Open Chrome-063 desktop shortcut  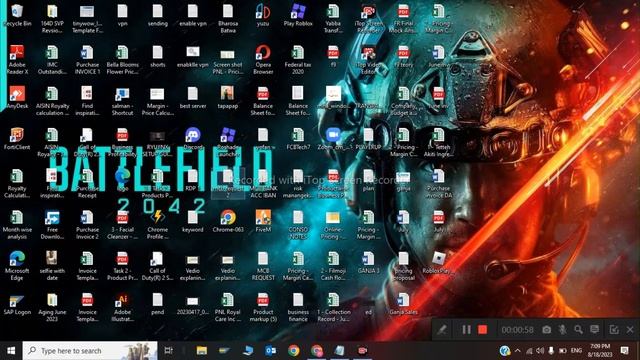tap(228, 221)
